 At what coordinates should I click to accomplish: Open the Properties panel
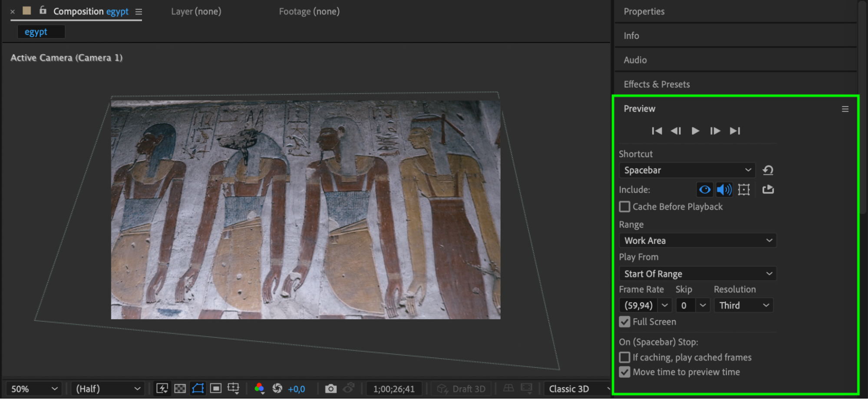coord(644,12)
